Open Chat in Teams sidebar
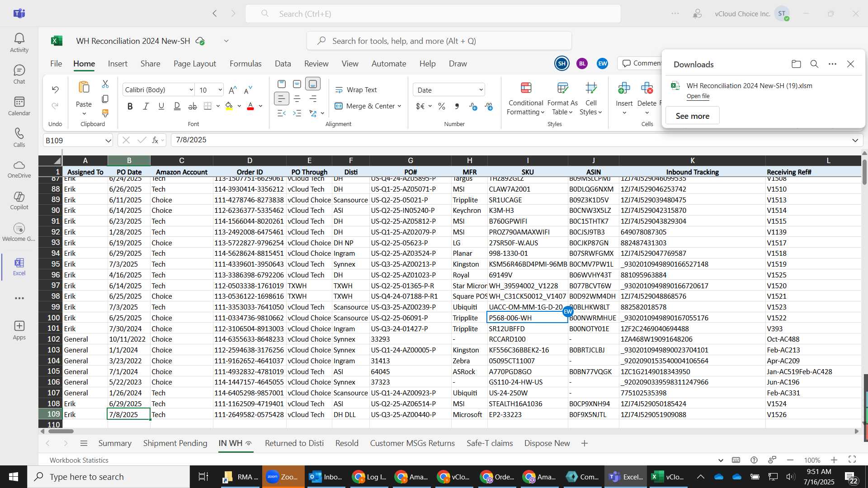Screen dimensions: 868x488 pos(19,75)
